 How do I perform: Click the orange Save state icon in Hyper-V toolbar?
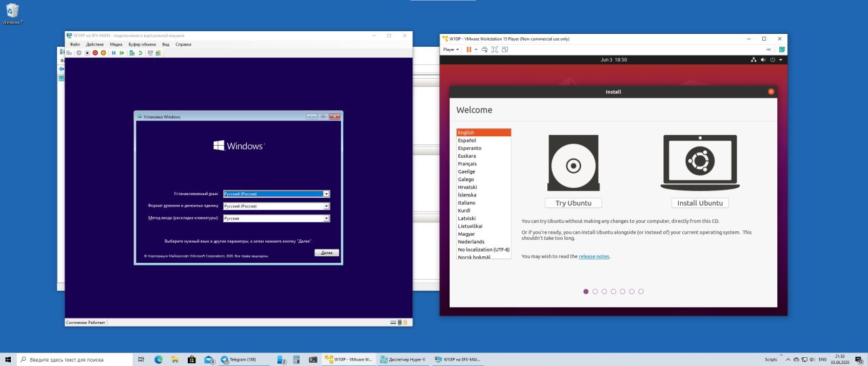click(103, 52)
